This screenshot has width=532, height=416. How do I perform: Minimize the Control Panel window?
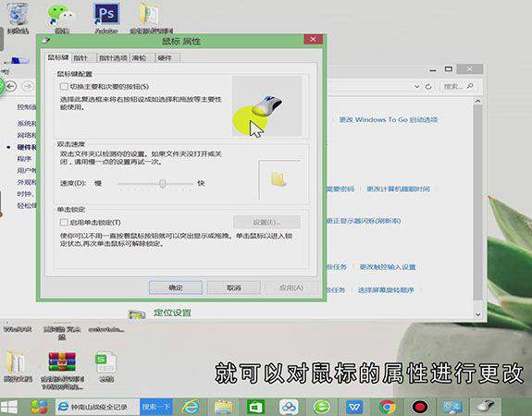[433, 70]
